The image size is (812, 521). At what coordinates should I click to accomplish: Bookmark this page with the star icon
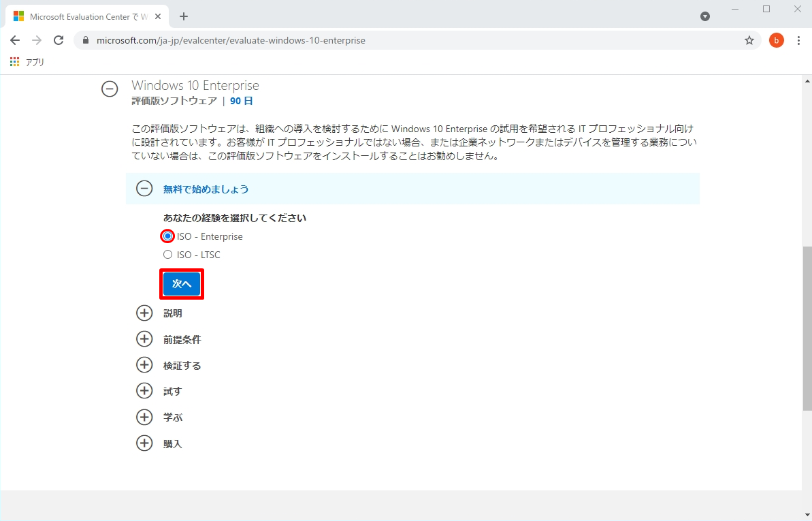(749, 40)
